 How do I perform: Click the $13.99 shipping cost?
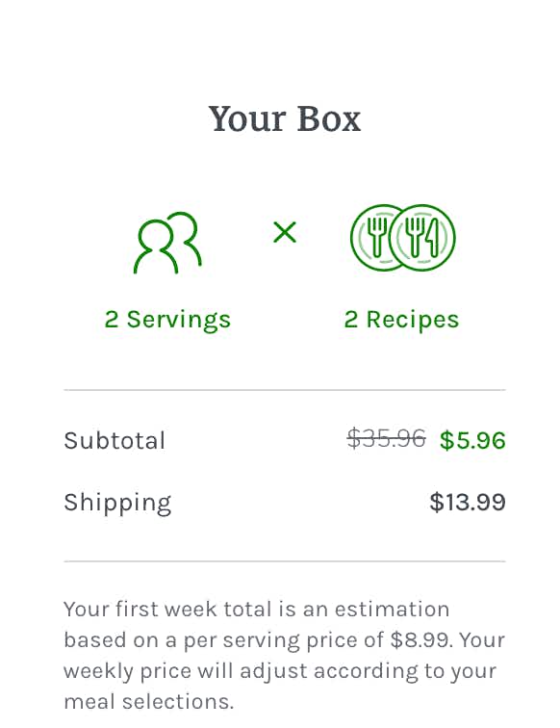[468, 503]
